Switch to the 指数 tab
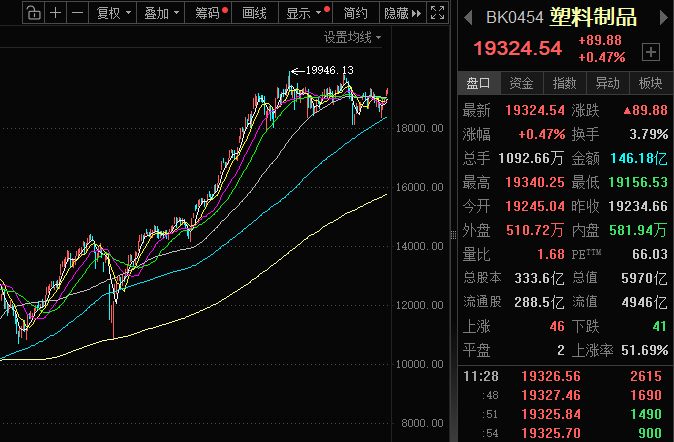The height and width of the screenshot is (442, 674). click(564, 83)
